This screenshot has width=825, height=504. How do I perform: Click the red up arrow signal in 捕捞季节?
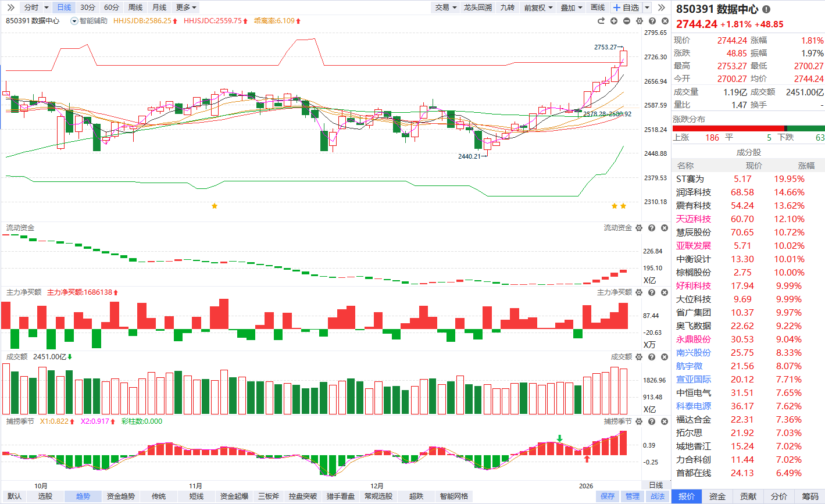(x=587, y=459)
